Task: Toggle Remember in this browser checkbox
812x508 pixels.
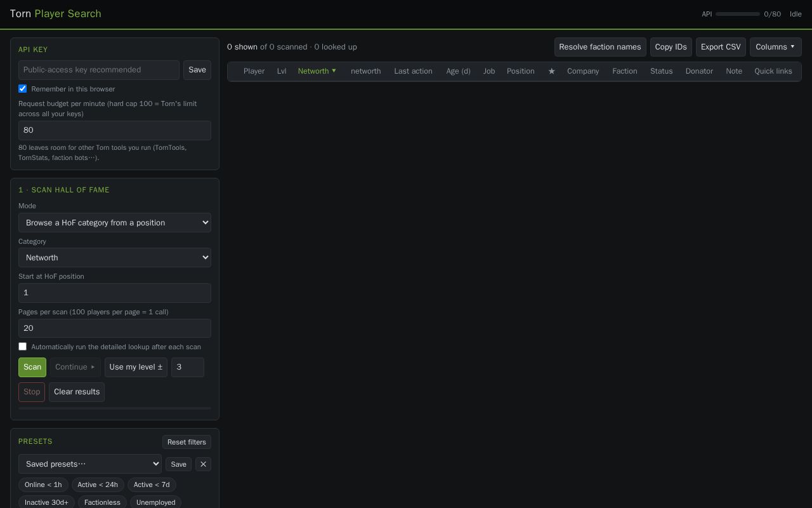Action: click(x=22, y=89)
